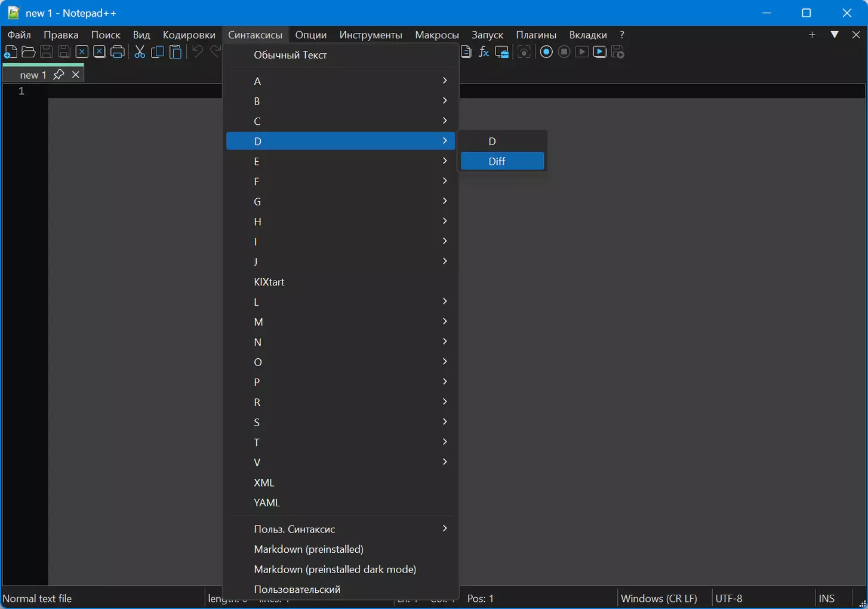Viewport: 868px width, 609px height.
Task: Click the Play recorded macro icon
Action: tap(582, 52)
